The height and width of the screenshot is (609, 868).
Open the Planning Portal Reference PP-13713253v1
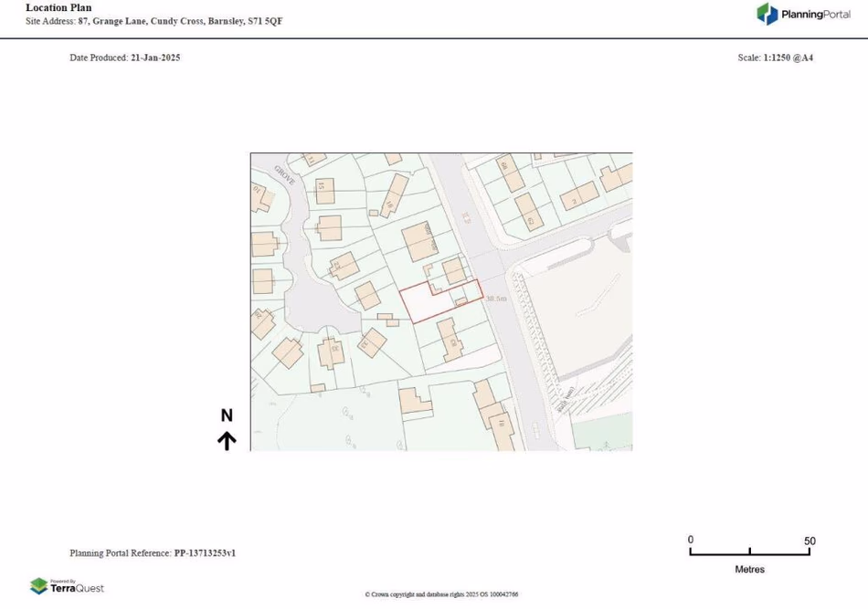click(153, 552)
